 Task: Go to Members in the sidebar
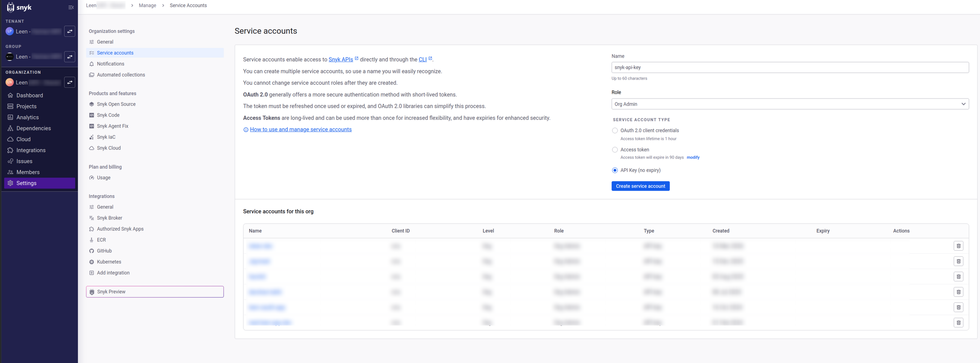28,172
